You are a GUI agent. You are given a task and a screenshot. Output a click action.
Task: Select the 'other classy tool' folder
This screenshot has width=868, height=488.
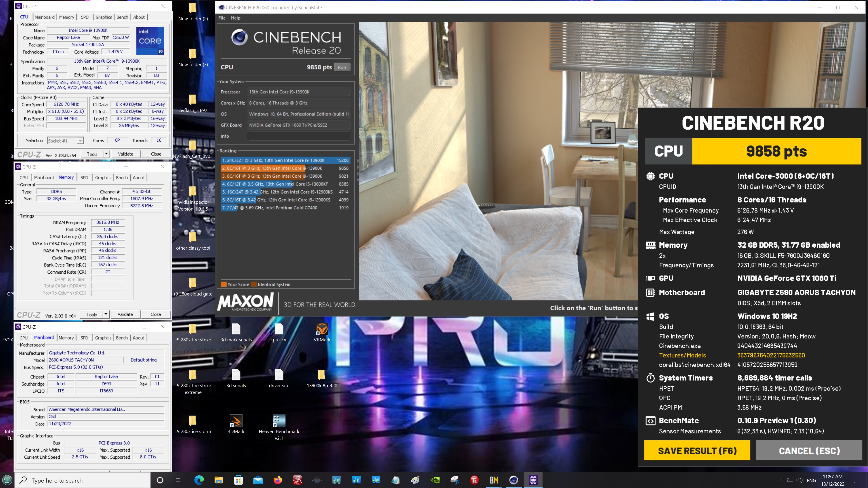tap(193, 241)
